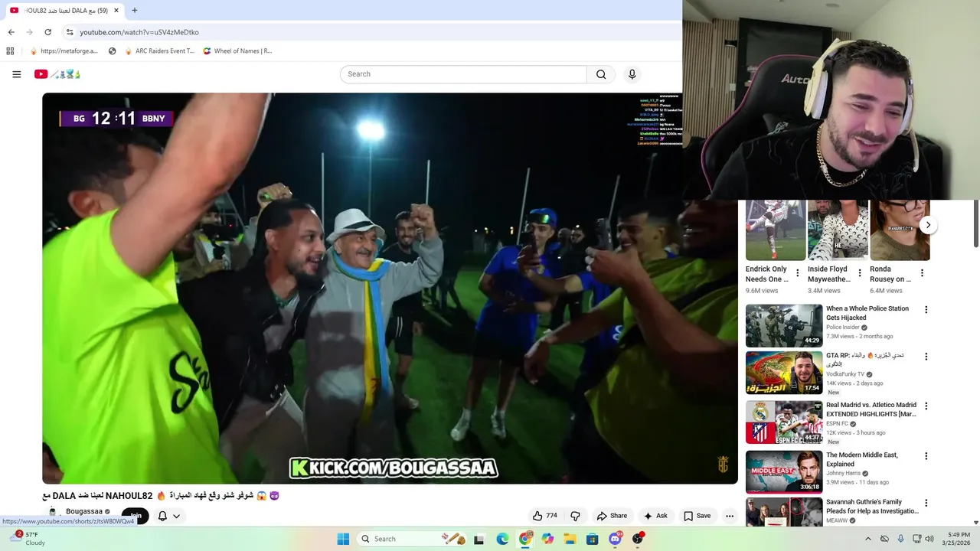Go back in browser history
This screenshot has width=980, height=551.
pos(11,32)
